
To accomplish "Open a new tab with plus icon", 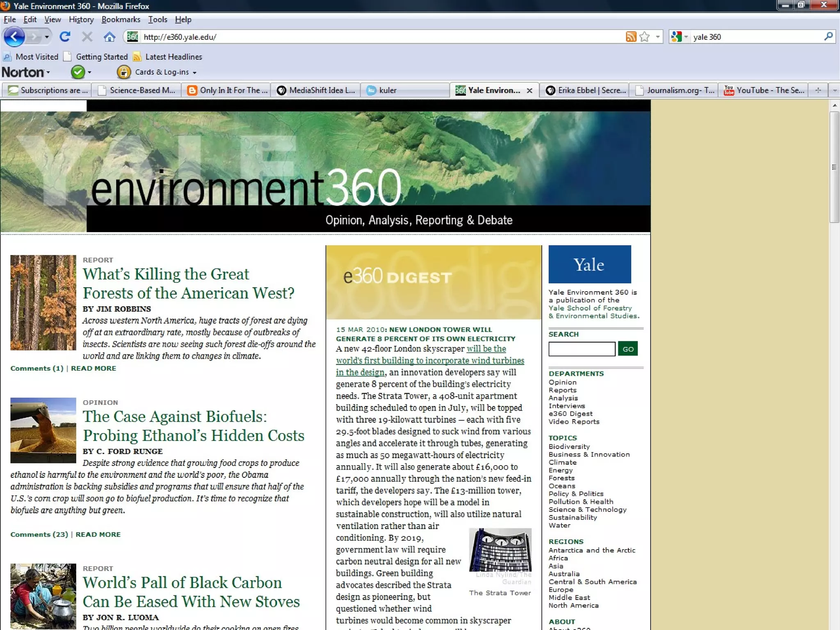I will (x=818, y=90).
